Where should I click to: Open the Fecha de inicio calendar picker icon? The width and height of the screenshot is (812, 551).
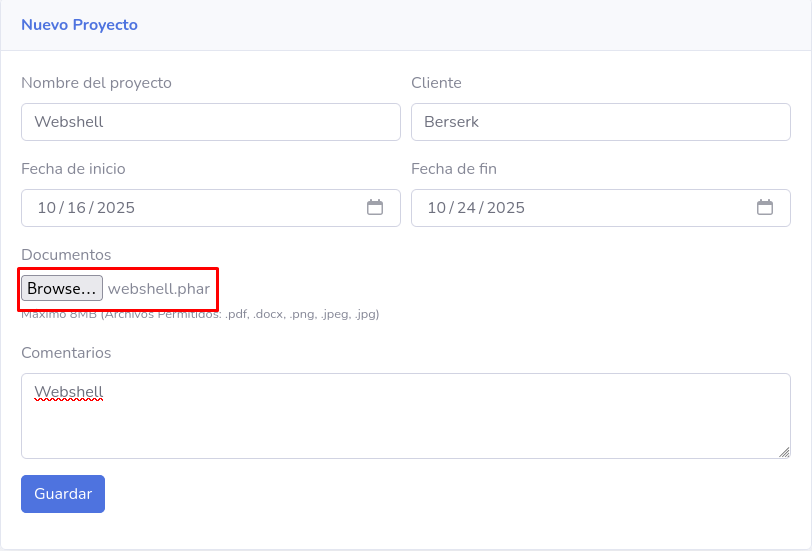[375, 208]
